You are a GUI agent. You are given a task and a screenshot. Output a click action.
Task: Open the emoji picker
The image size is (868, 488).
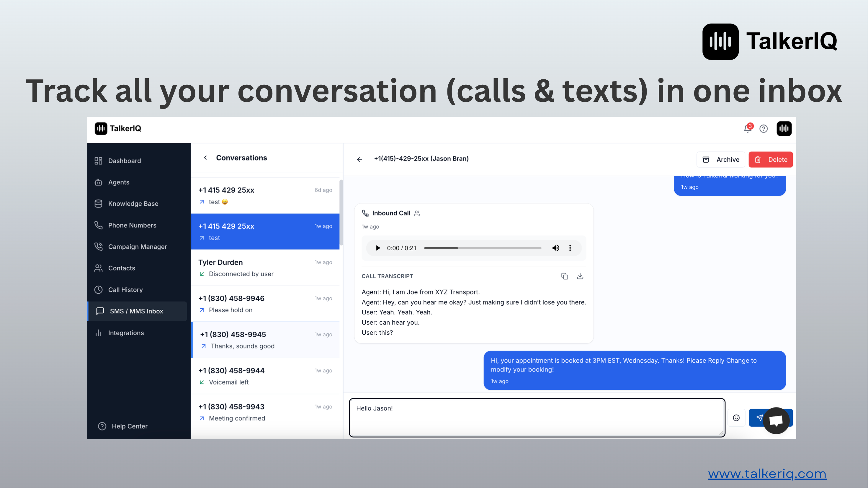coord(736,417)
